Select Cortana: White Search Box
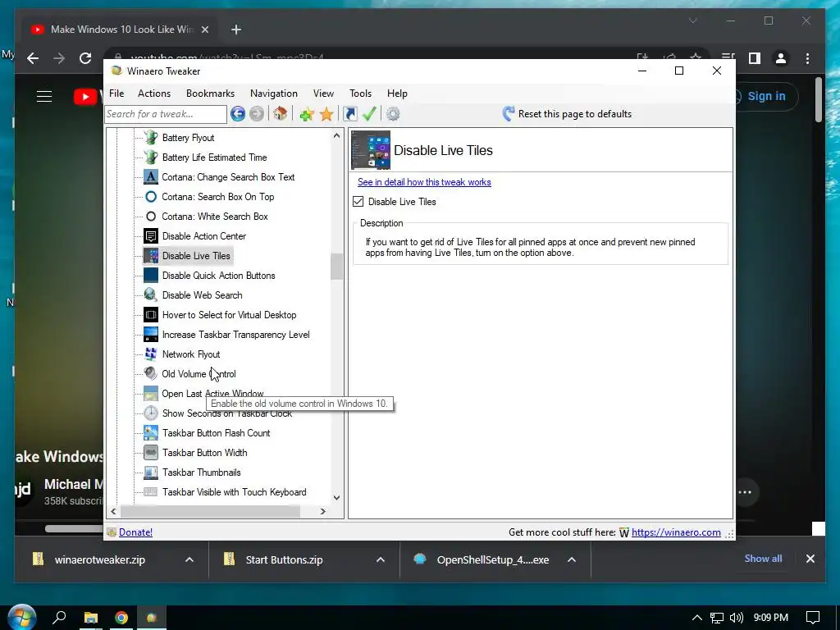 215,217
